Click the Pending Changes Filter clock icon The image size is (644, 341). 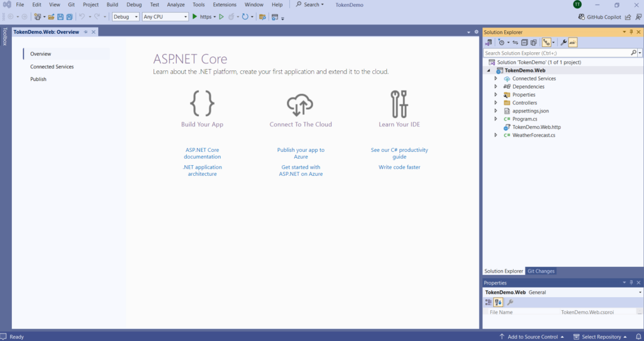[501, 42]
